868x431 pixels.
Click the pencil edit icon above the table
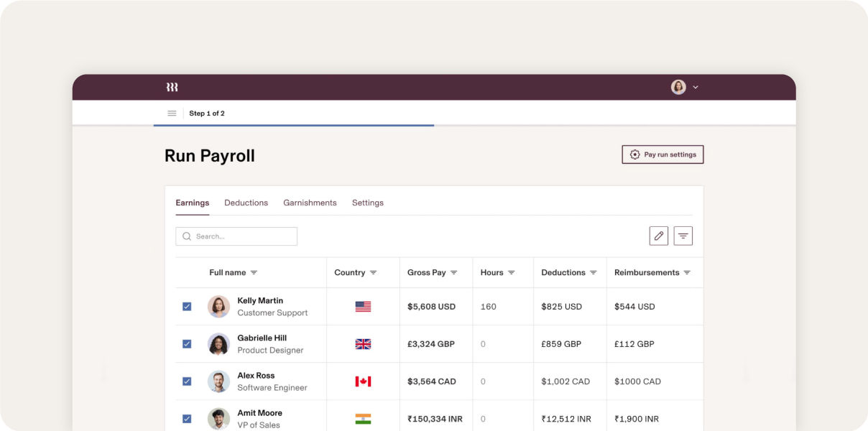pos(659,236)
